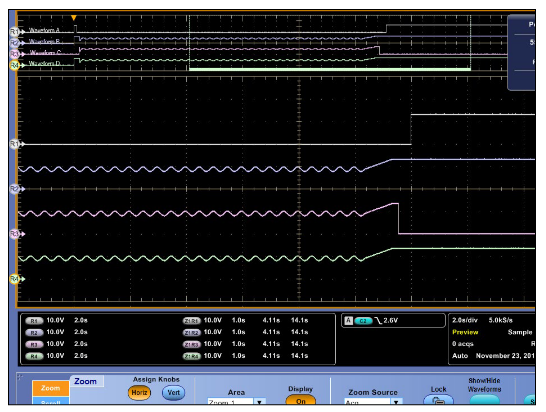Click the Waveform D label
The height and width of the screenshot is (412, 546).
click(x=44, y=63)
